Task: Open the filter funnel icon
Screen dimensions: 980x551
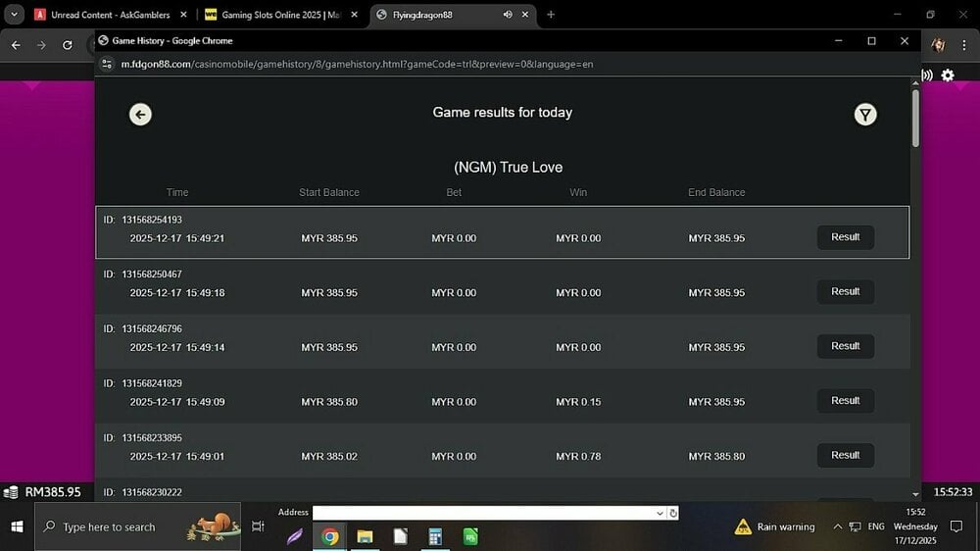Action: [864, 115]
